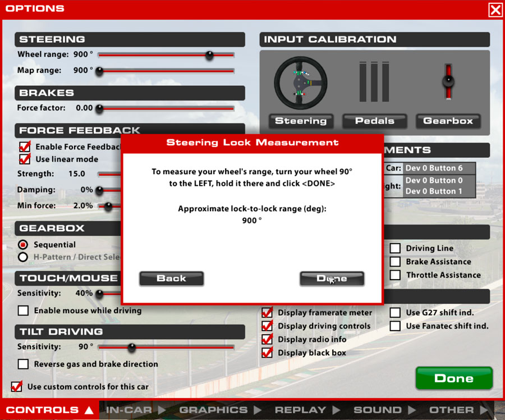
Task: Disable Use linear mode checkbox
Action: pos(24,159)
